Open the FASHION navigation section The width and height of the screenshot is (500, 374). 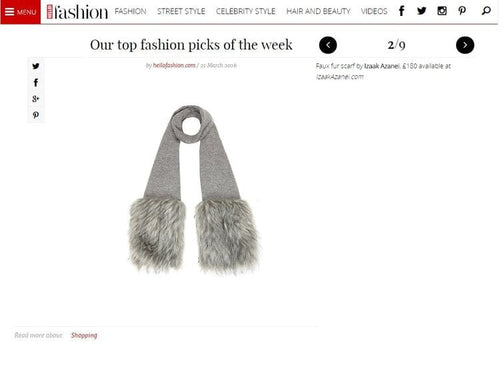pos(130,11)
